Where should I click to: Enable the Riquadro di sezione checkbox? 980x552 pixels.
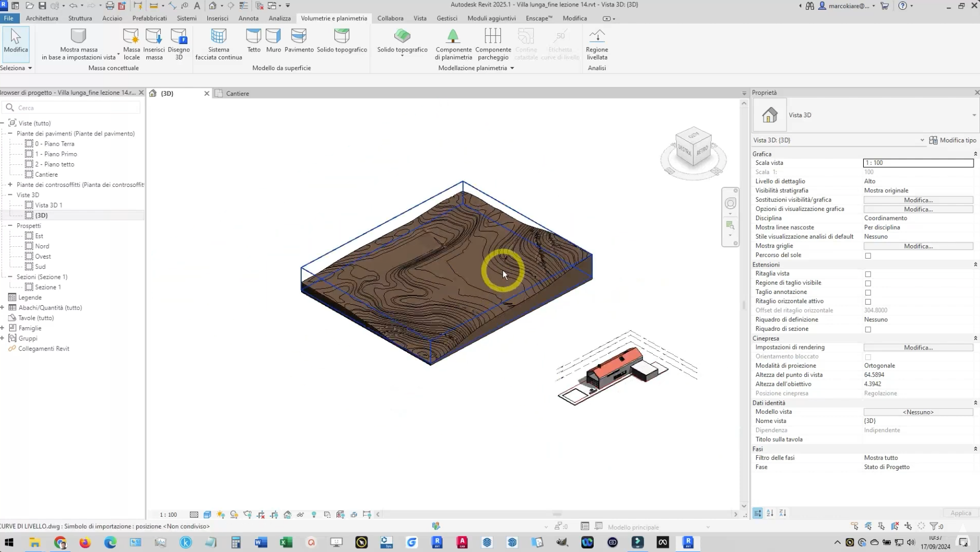point(868,329)
